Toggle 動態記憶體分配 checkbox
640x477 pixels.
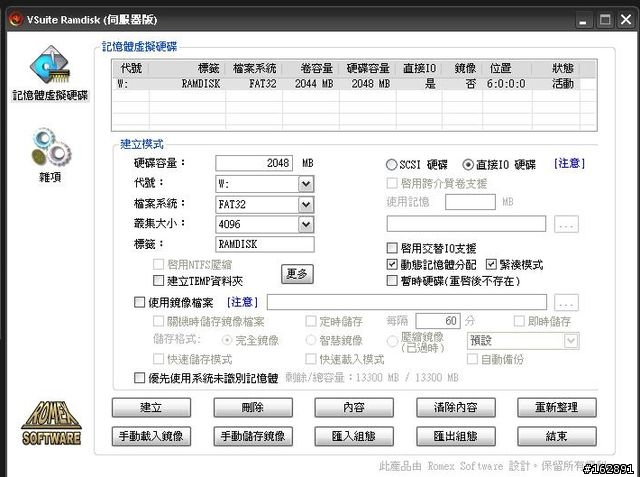(392, 264)
